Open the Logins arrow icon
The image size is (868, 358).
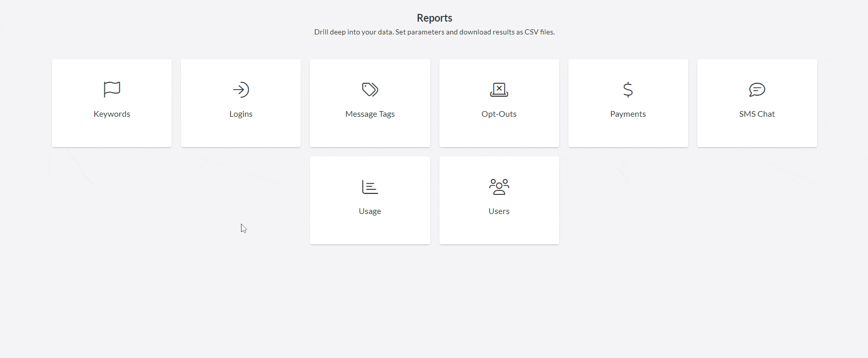pos(241,90)
